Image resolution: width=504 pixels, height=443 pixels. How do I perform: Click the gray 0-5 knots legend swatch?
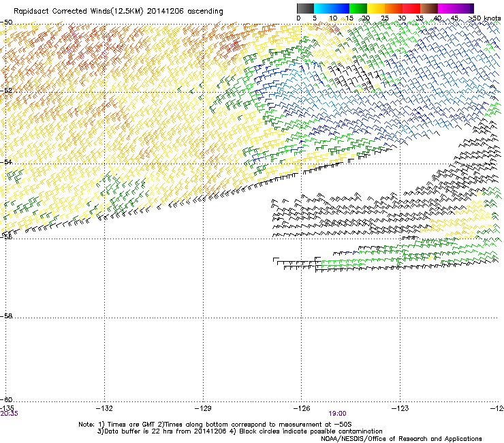pyautogui.click(x=306, y=8)
